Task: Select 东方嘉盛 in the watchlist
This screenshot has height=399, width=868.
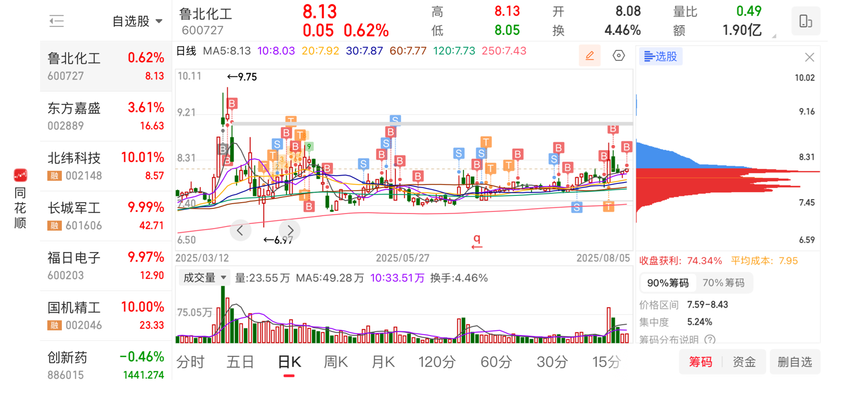Action: click(x=106, y=116)
